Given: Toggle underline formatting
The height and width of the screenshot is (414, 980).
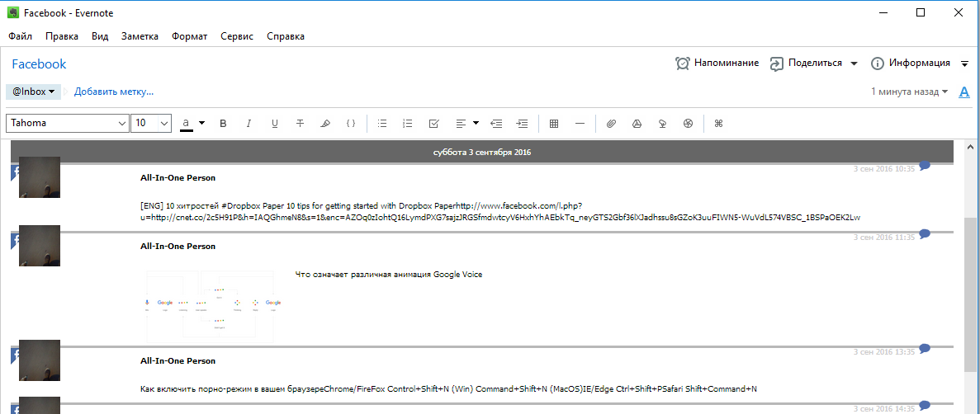Looking at the screenshot, I should pyautogui.click(x=274, y=124).
